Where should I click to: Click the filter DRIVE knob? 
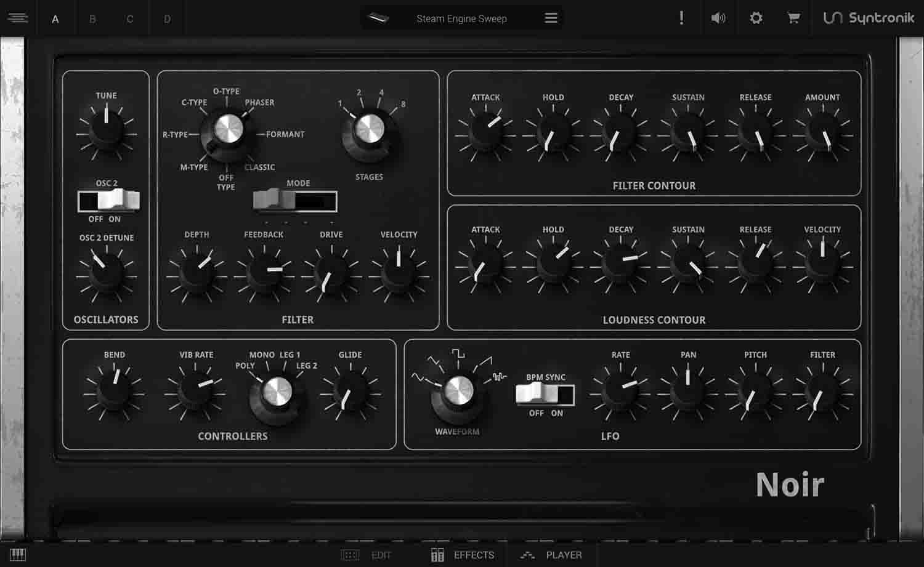point(331,273)
